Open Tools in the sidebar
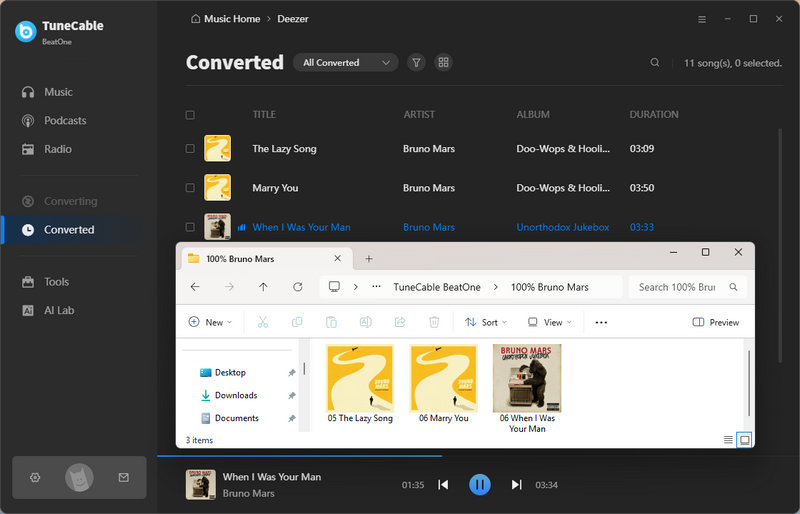 [x=45, y=282]
